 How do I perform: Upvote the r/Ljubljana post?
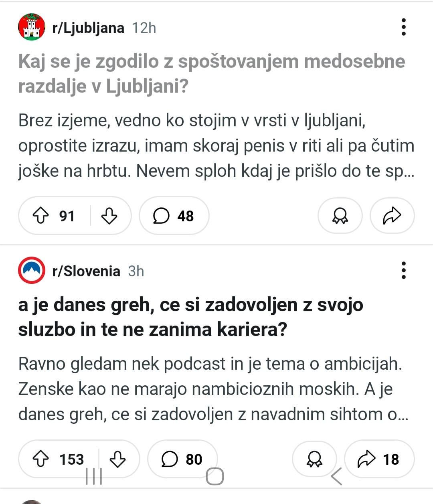[x=40, y=216]
